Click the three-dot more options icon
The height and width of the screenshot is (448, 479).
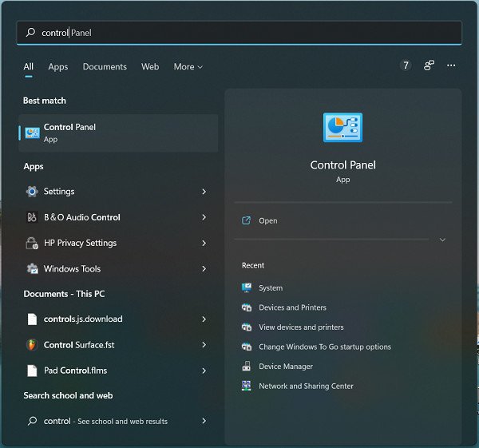(x=451, y=65)
